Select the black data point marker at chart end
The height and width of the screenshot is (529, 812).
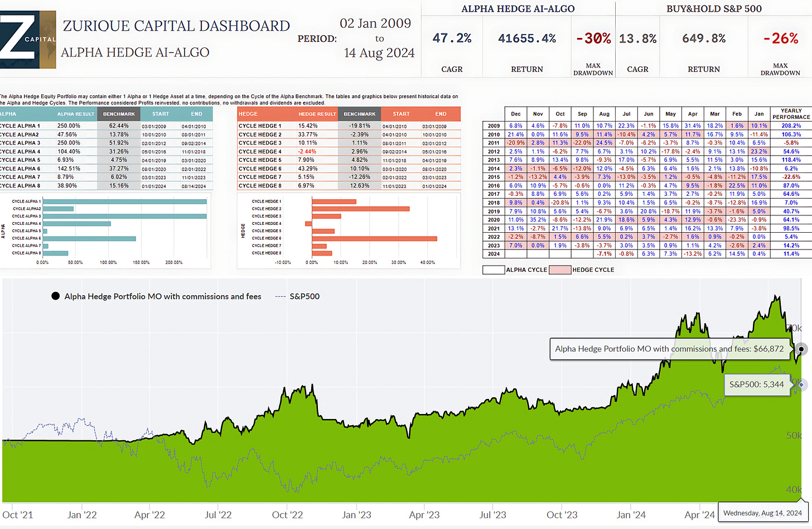[x=801, y=349]
